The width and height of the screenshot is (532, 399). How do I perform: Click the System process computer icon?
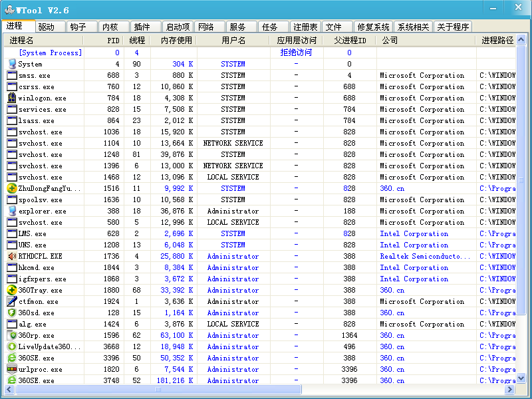tap(12, 64)
